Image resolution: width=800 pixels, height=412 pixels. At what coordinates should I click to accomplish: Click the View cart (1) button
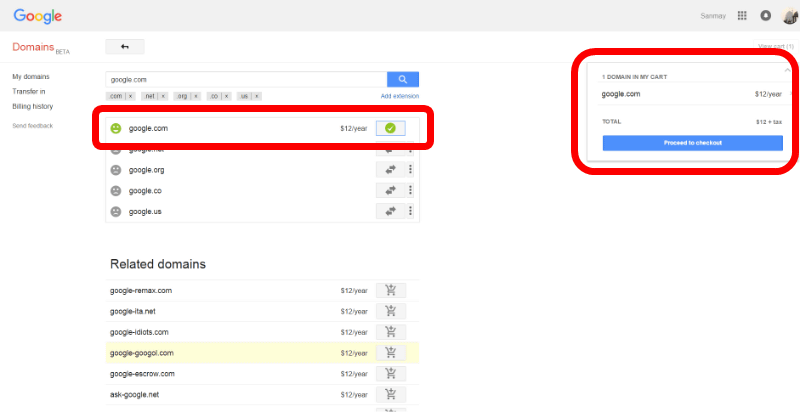774,46
